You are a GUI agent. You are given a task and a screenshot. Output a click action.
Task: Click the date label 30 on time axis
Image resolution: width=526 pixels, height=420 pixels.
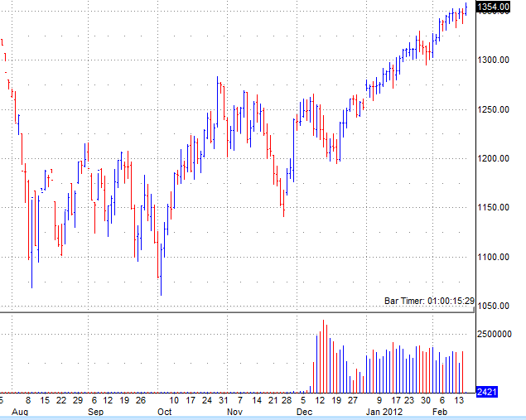point(426,400)
